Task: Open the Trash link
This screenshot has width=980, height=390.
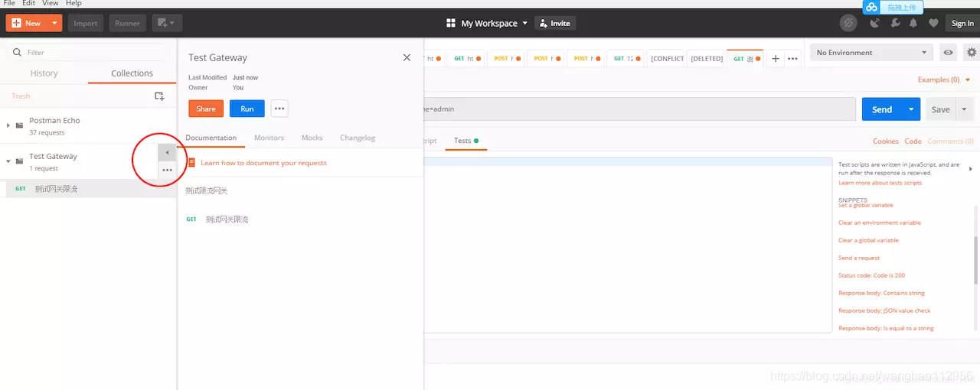Action: [21, 96]
